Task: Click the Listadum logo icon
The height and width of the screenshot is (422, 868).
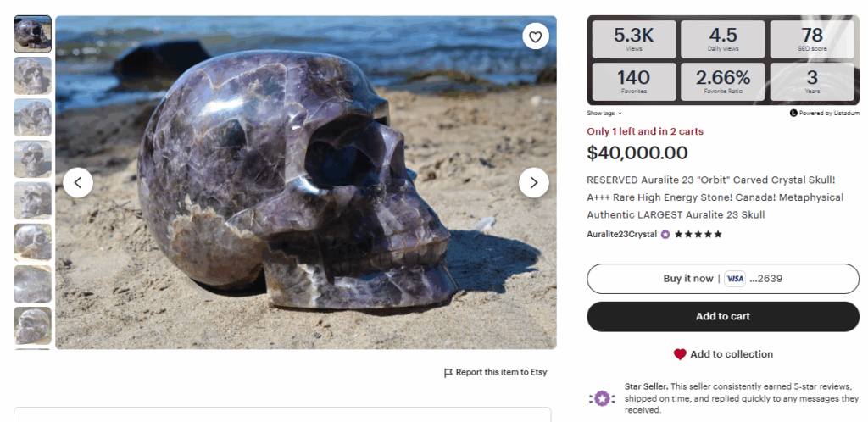Action: [x=793, y=113]
